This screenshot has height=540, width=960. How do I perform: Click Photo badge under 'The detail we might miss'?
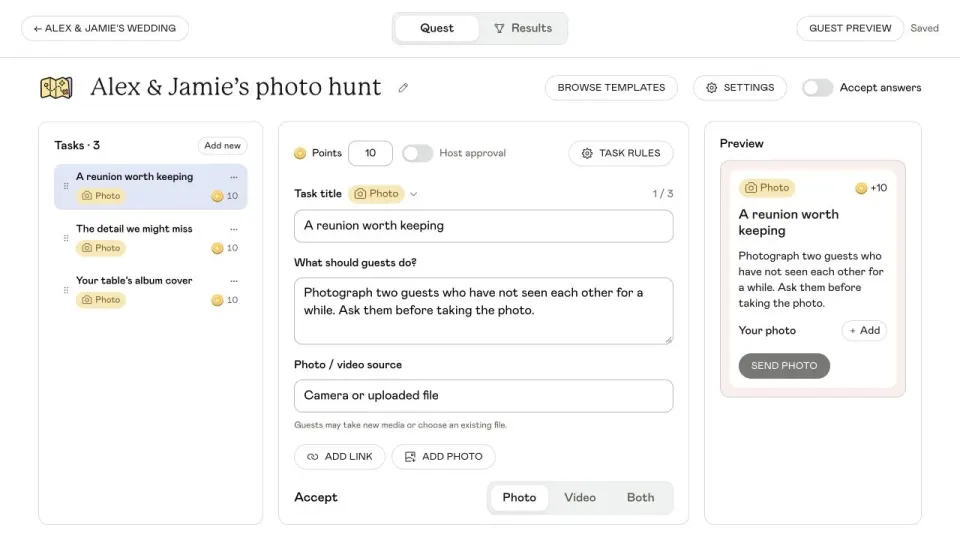(x=101, y=248)
